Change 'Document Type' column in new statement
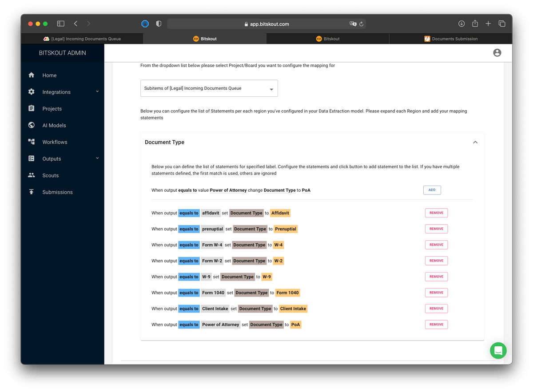The height and width of the screenshot is (392, 533). [280, 190]
